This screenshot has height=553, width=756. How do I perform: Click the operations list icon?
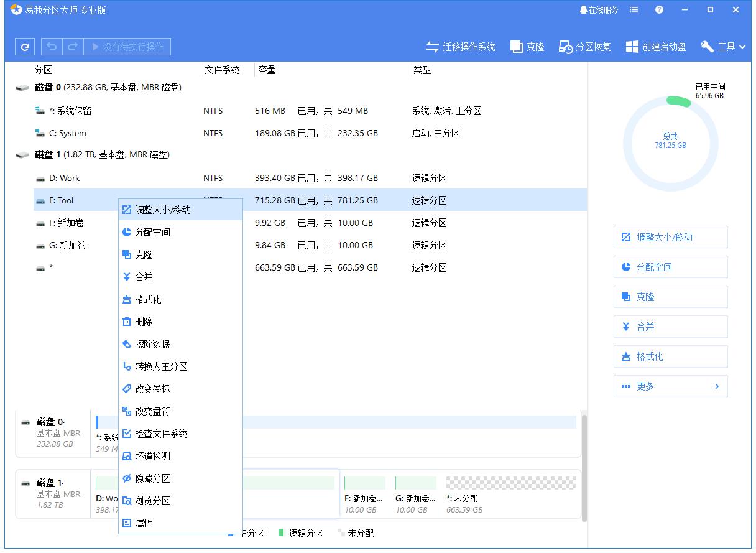pos(633,9)
